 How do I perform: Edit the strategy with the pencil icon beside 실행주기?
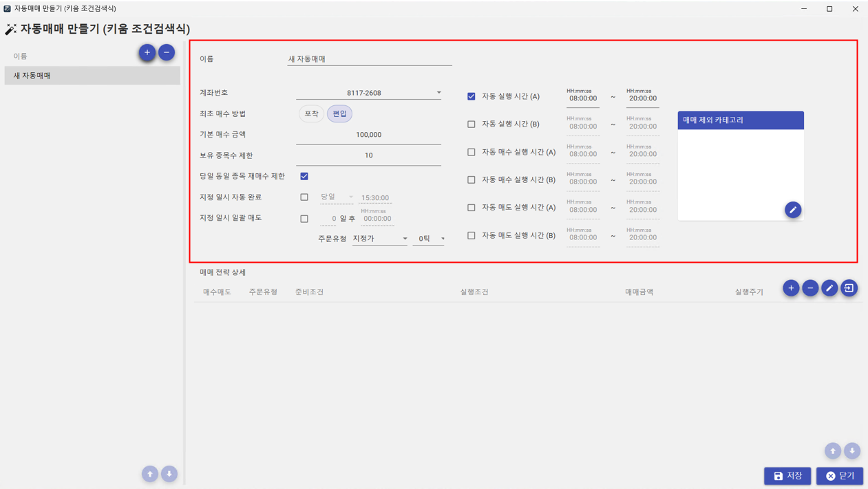[x=829, y=288]
